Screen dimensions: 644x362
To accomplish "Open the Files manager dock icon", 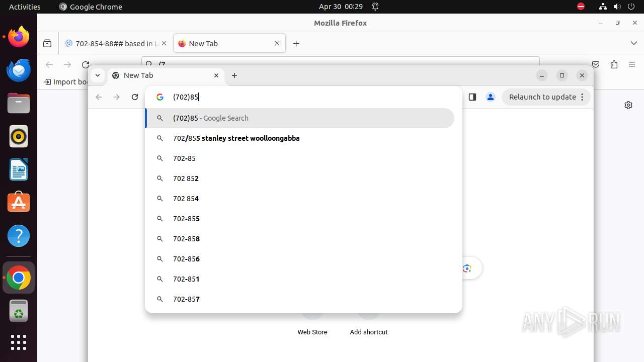I will (x=19, y=103).
